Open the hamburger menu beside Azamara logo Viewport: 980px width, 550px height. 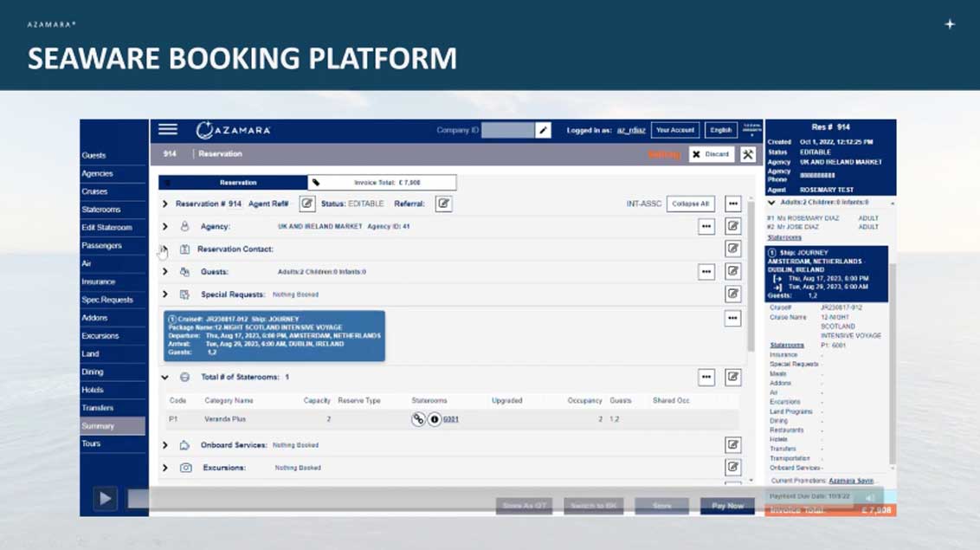tap(168, 130)
